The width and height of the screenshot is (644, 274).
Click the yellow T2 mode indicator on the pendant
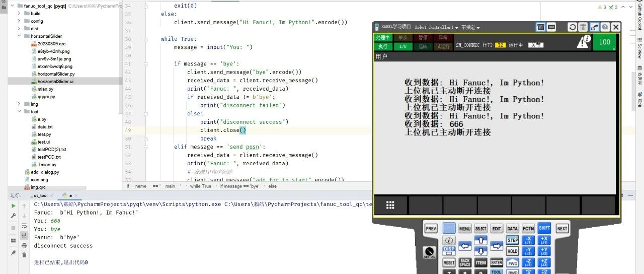[x=500, y=45]
